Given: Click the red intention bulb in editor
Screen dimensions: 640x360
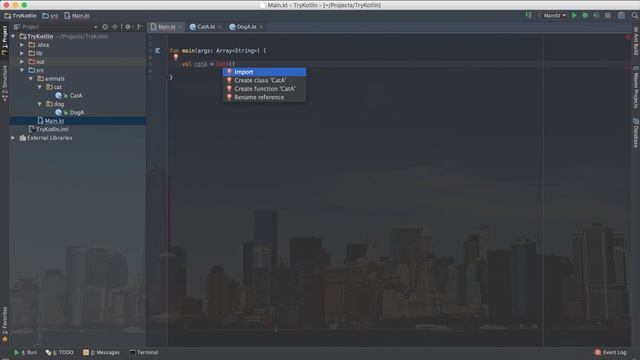Looking at the screenshot, I should pos(176,58).
